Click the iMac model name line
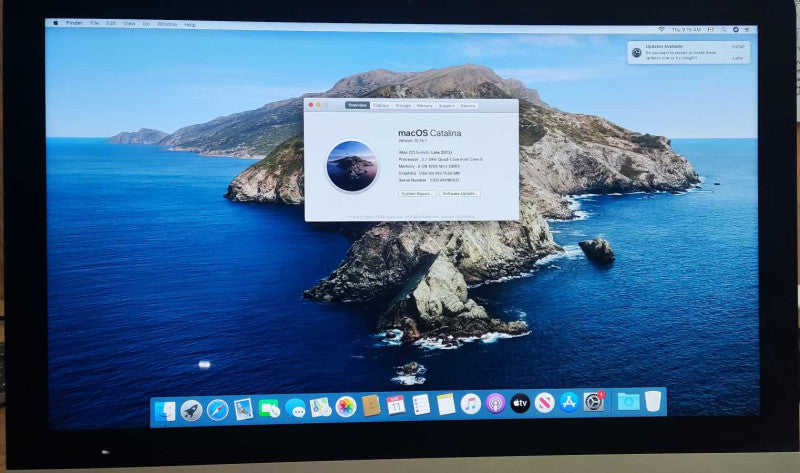 (425, 152)
